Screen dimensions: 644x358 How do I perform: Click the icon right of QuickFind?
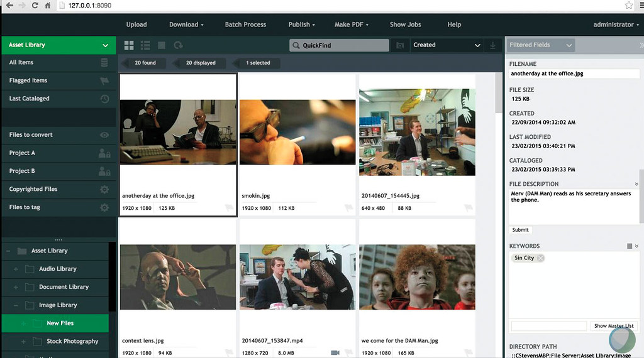pyautogui.click(x=400, y=45)
